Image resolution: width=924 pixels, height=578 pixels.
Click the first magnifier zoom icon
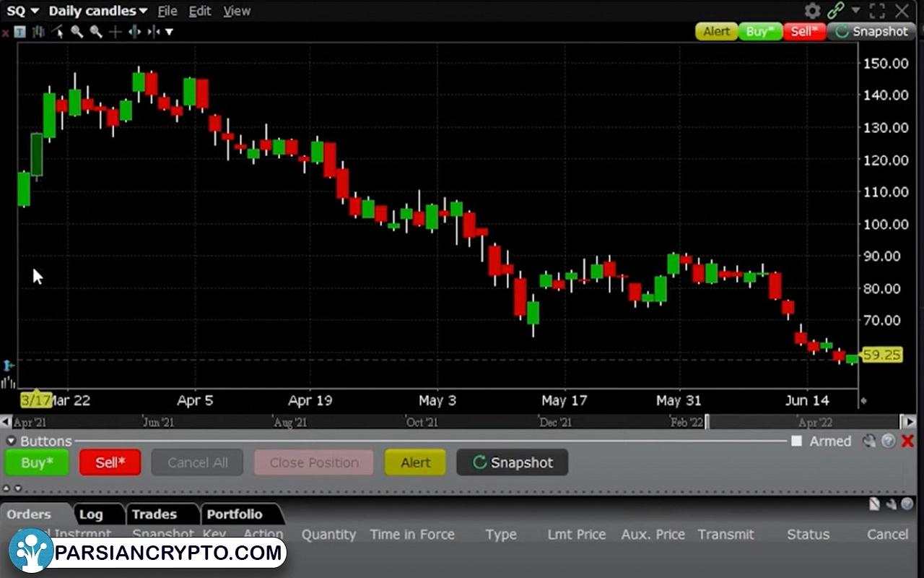pyautogui.click(x=77, y=32)
